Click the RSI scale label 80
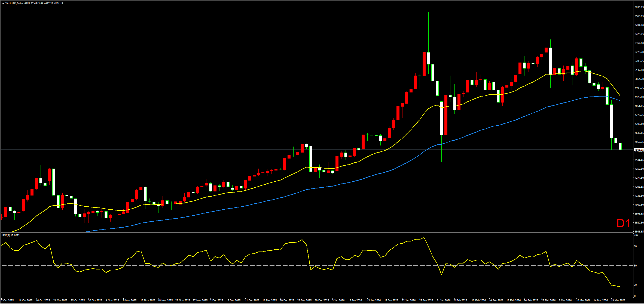 [635, 246]
